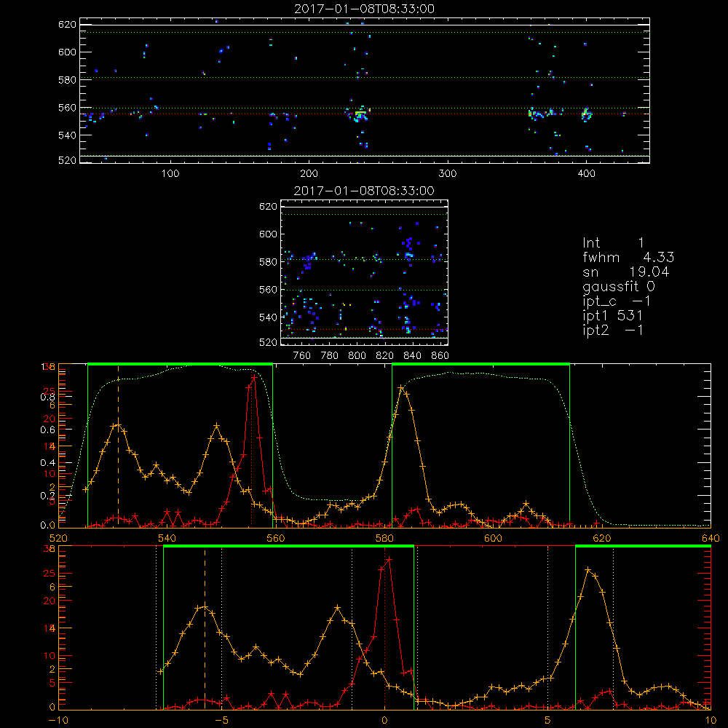Click the '300' x-axis tick label
Image resolution: width=728 pixels, height=728 pixels.
tap(448, 174)
